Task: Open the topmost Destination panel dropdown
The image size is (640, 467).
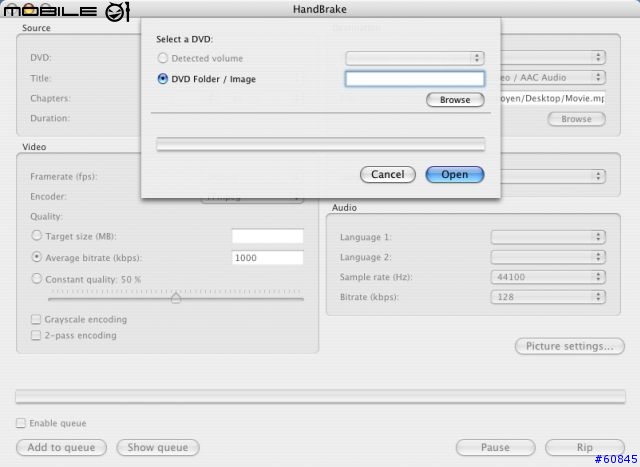Action: pyautogui.click(x=553, y=57)
